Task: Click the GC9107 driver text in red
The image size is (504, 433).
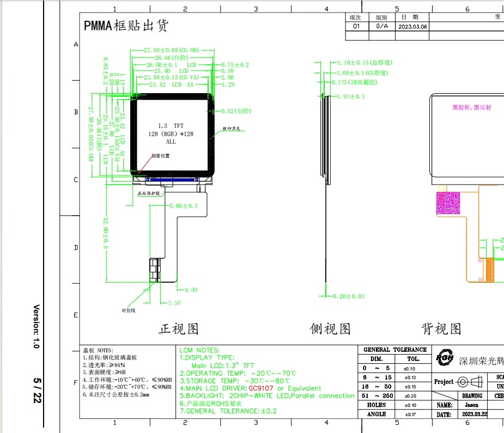Action: click(261, 388)
